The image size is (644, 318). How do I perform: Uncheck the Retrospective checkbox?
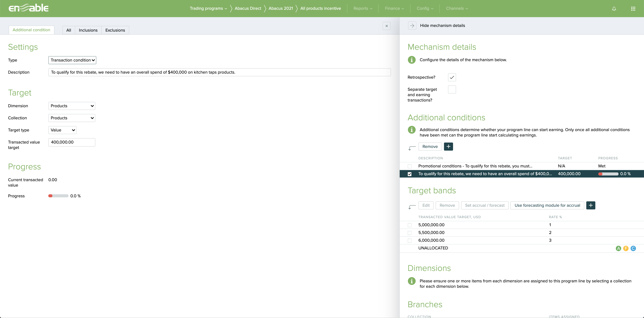[x=452, y=77]
